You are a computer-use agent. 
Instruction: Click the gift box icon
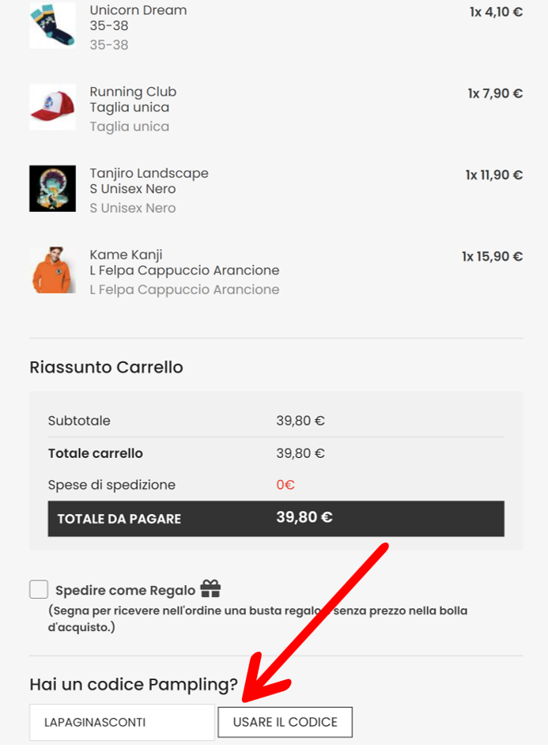point(210,589)
